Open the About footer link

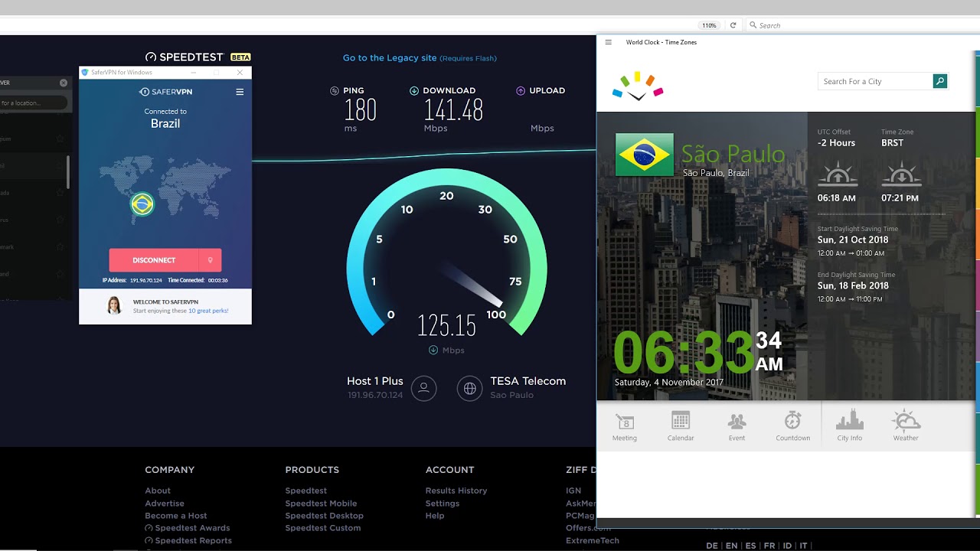pos(158,491)
